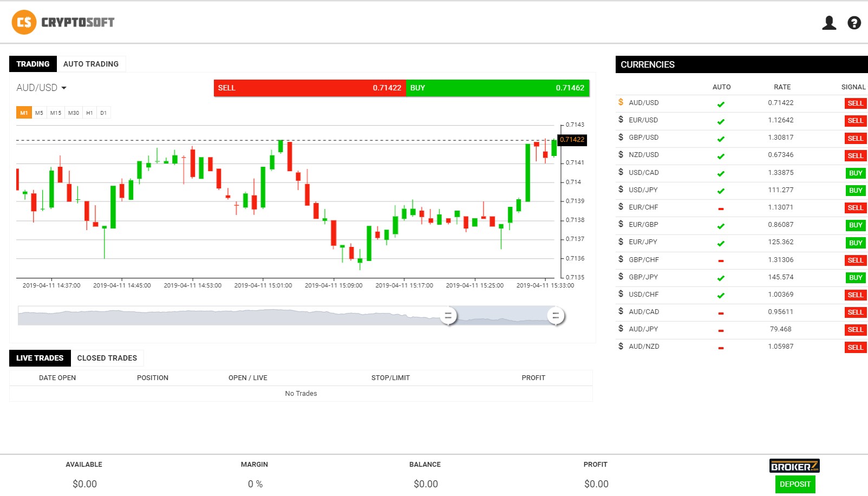Click the dollar icon beside AUD/NZD
The image size is (868, 496).
pyautogui.click(x=621, y=346)
